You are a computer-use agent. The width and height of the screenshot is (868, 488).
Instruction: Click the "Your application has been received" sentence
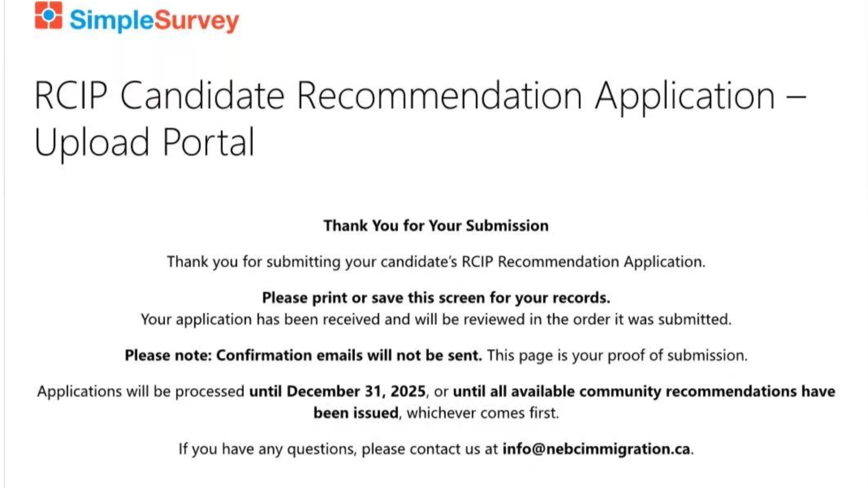[436, 320]
